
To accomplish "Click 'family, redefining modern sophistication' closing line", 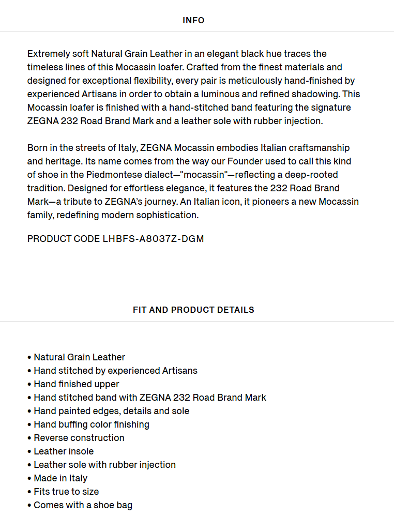I will [113, 215].
